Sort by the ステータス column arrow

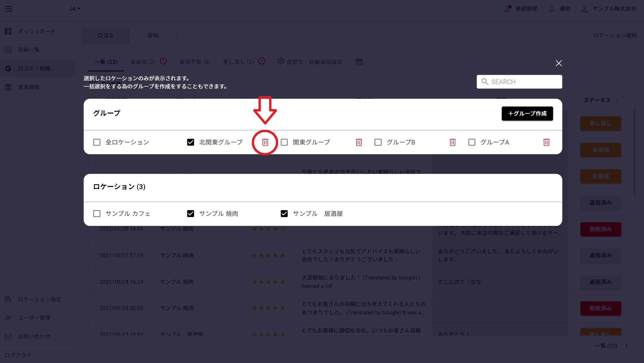617,100
